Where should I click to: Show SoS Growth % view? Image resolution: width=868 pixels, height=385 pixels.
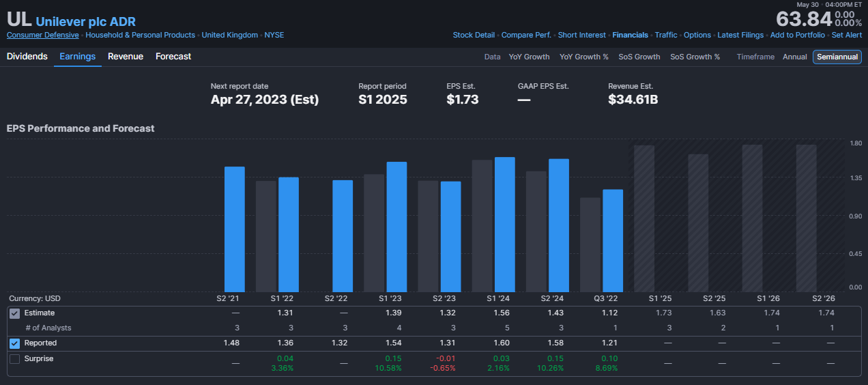pyautogui.click(x=695, y=57)
